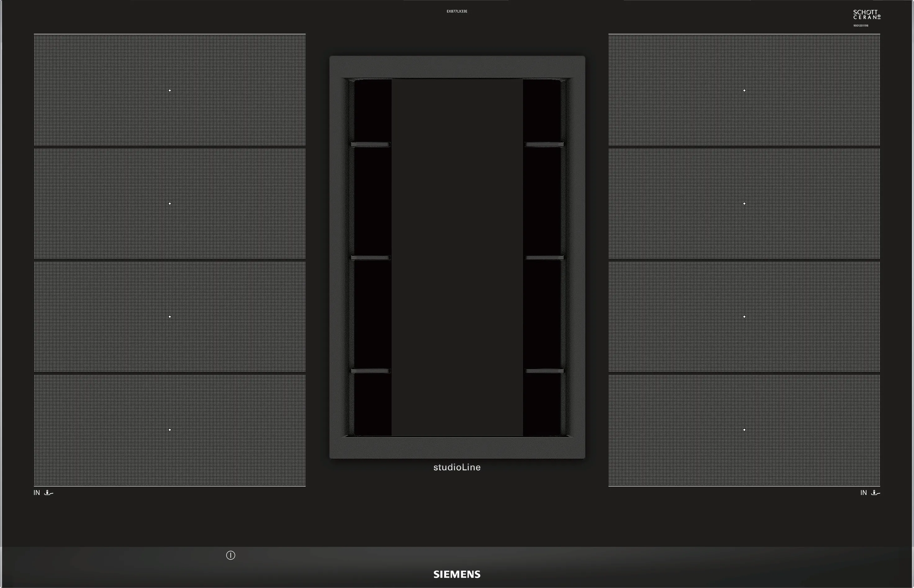
Task: Select top-right cooking zone center dot
Action: 744,91
